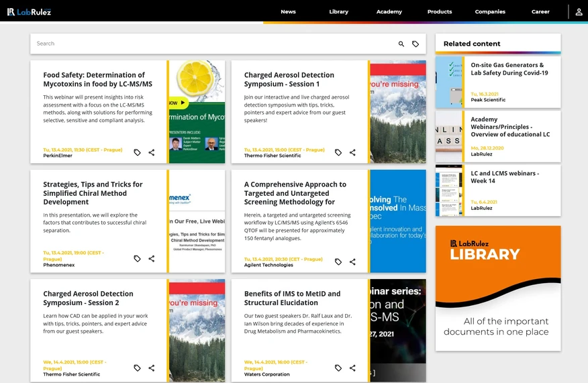Click the LabRulez logo
The height and width of the screenshot is (383, 588).
click(29, 12)
